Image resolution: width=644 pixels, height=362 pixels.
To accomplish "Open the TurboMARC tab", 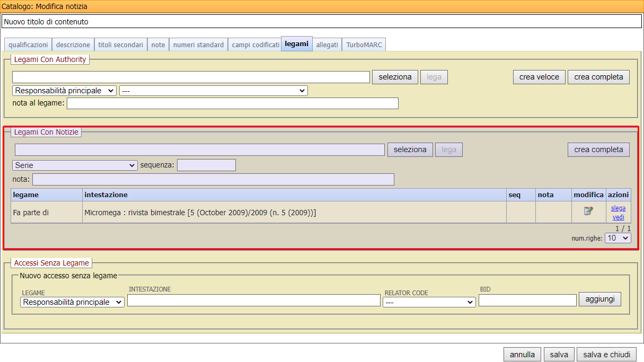I will point(364,45).
